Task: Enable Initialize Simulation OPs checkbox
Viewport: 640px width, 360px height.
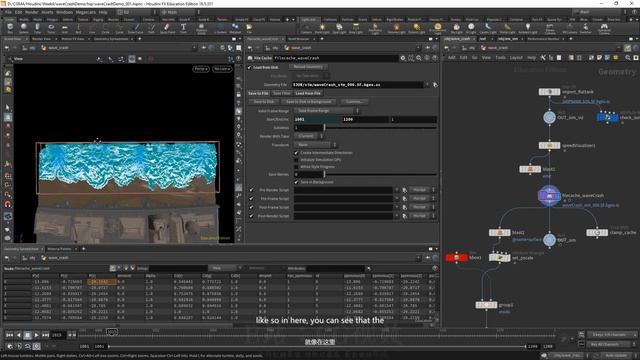Action: (296, 160)
